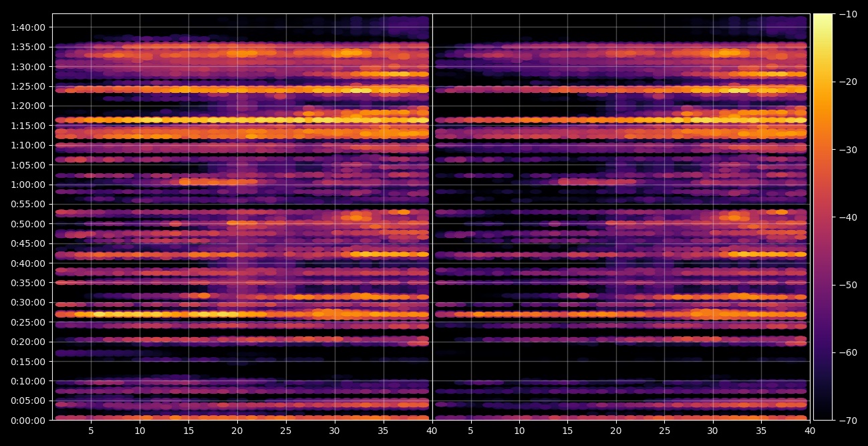Click the 1:30:00 y-axis tick label
868x446 pixels.
[28, 67]
